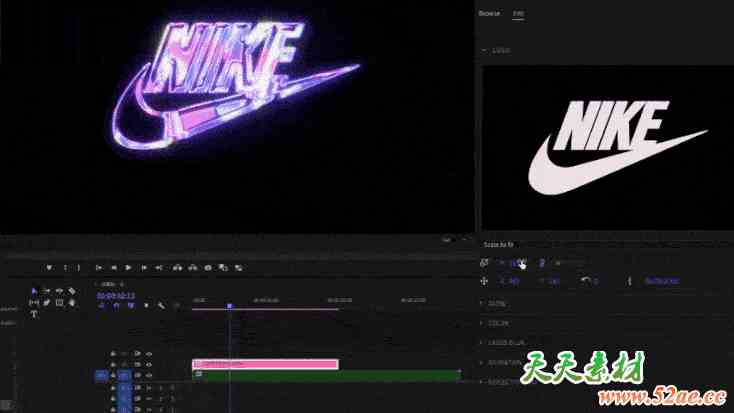Lock the pink clip's video track
This screenshot has width=734, height=413.
tap(113, 364)
